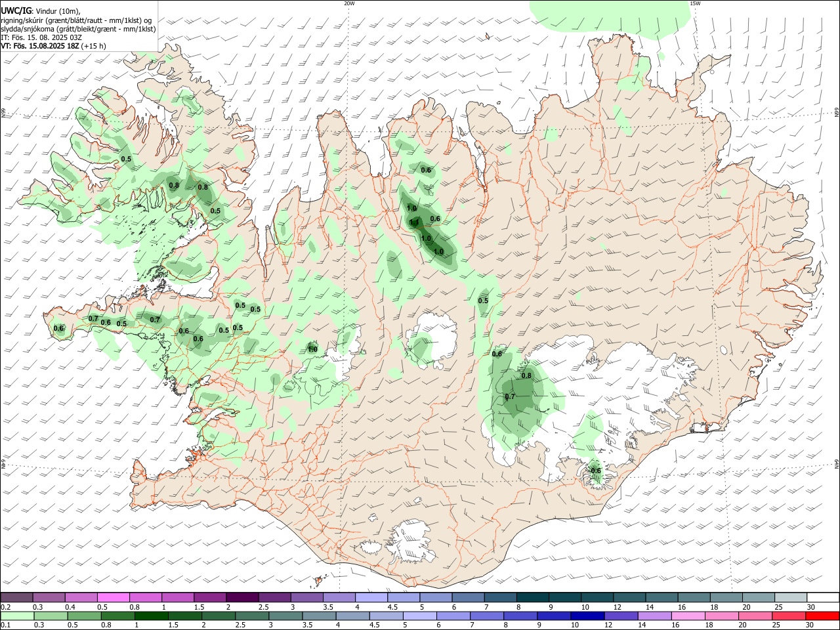Click the hot pink 20 rain legend swatch
Screen dimensions: 840x630
coord(755,616)
